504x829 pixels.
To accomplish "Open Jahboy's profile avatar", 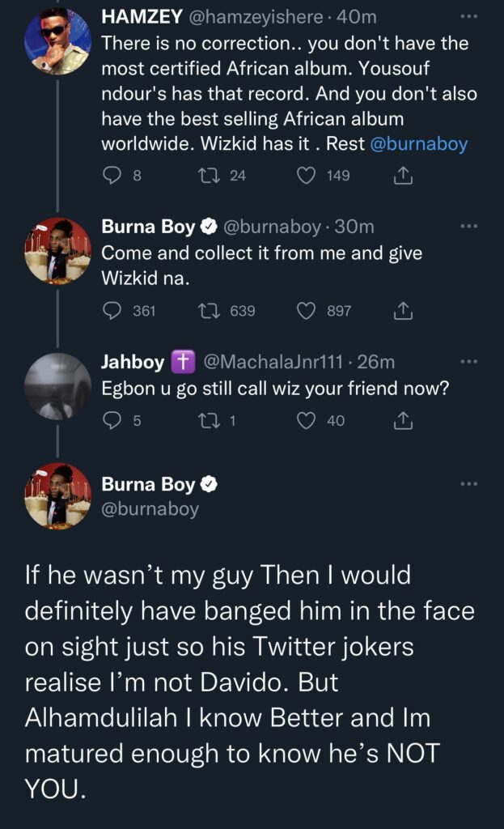I will point(57,386).
